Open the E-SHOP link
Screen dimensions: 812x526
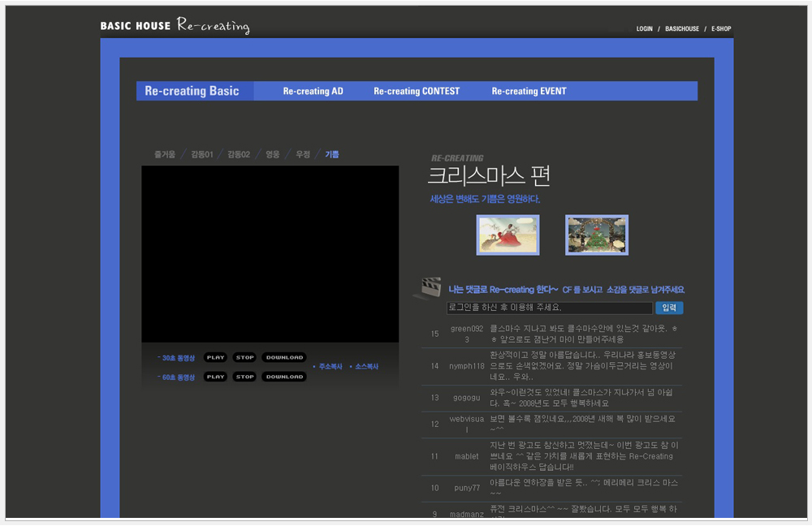click(x=721, y=29)
